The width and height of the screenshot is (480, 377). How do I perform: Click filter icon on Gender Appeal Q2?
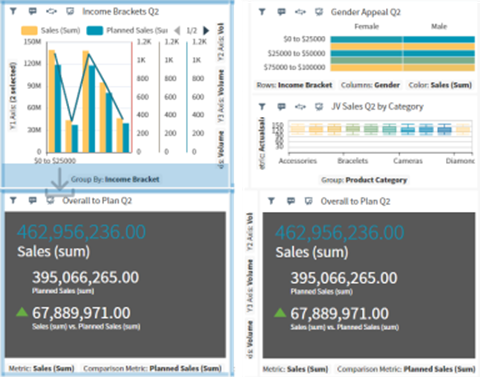(x=262, y=12)
